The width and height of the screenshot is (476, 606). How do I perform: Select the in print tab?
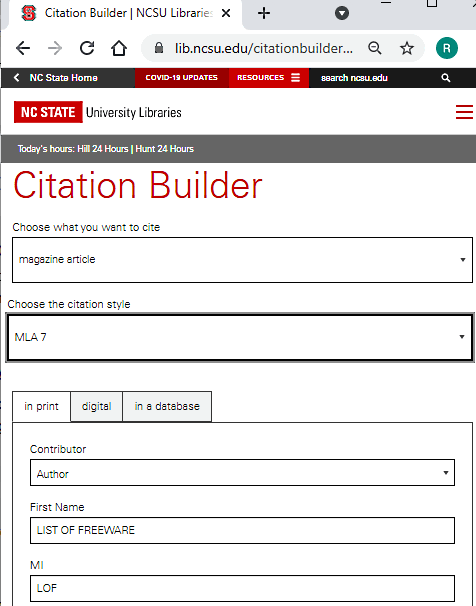click(x=41, y=406)
